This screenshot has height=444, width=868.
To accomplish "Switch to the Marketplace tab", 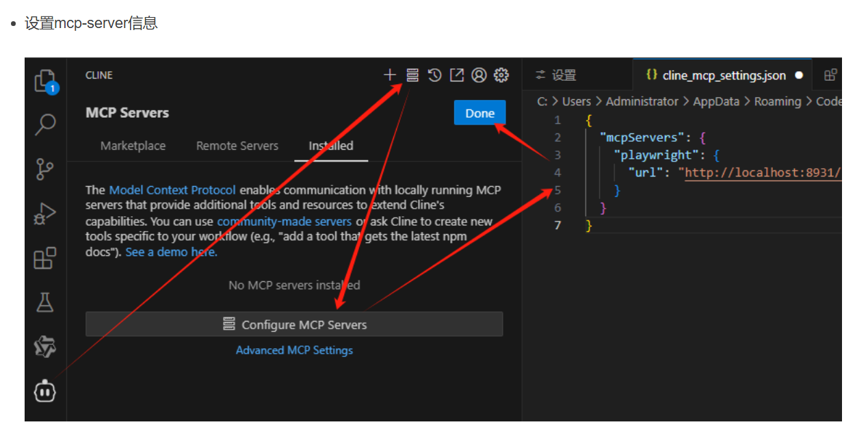I will point(133,146).
